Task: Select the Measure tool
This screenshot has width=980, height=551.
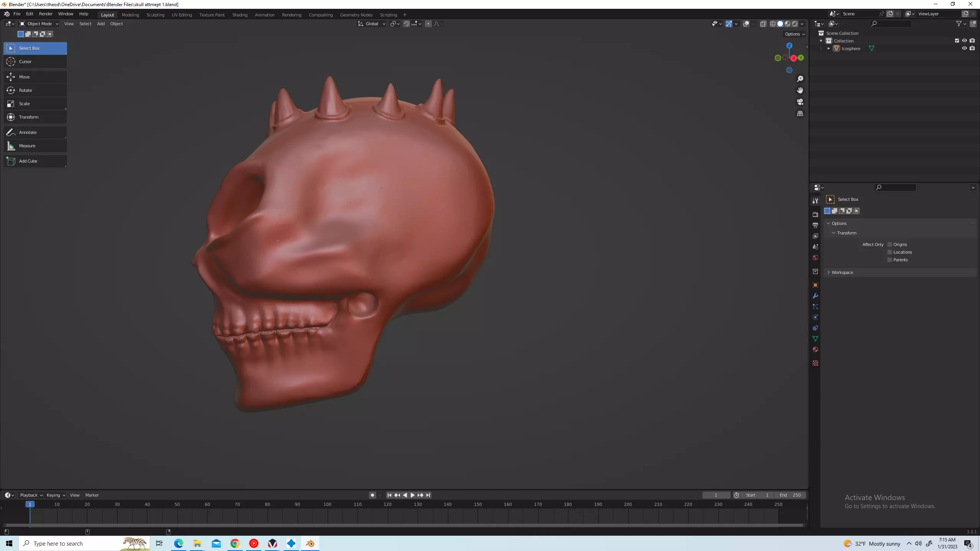Action: coord(35,146)
